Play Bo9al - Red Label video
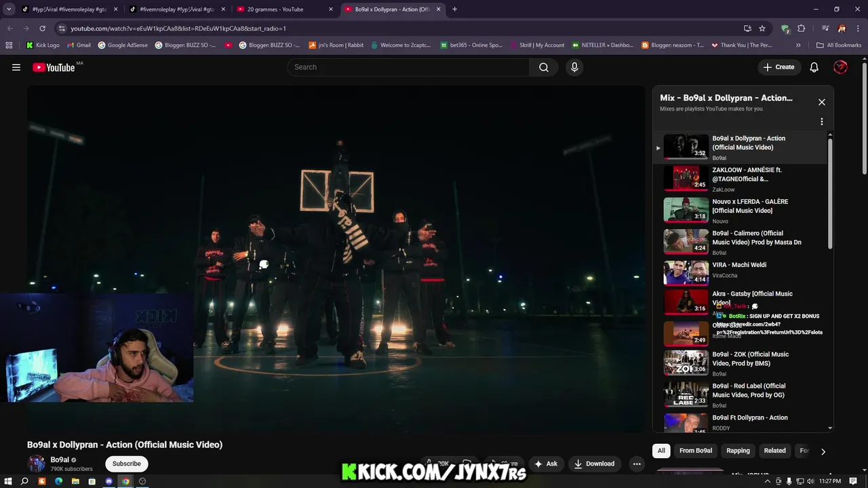Screen dimensions: 868x488 [741, 395]
